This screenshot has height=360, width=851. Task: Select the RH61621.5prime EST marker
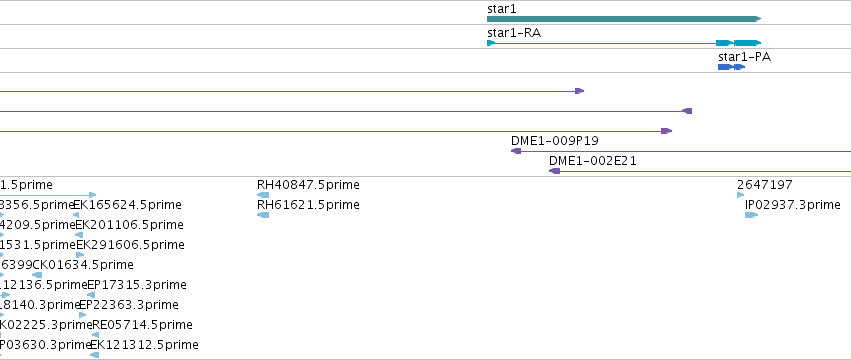263,215
